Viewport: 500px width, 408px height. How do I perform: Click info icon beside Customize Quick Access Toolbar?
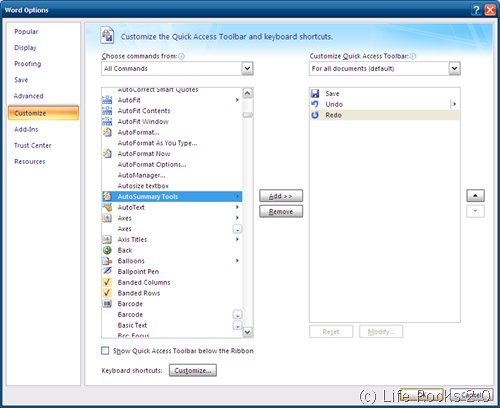click(413, 56)
